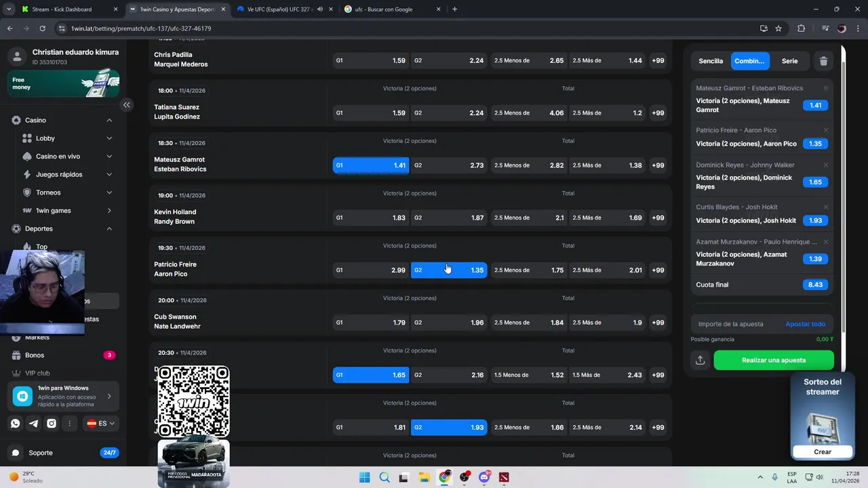Deselect G2 1.35 for Aaron Pico
Screen dimensions: 868x488
click(x=449, y=270)
